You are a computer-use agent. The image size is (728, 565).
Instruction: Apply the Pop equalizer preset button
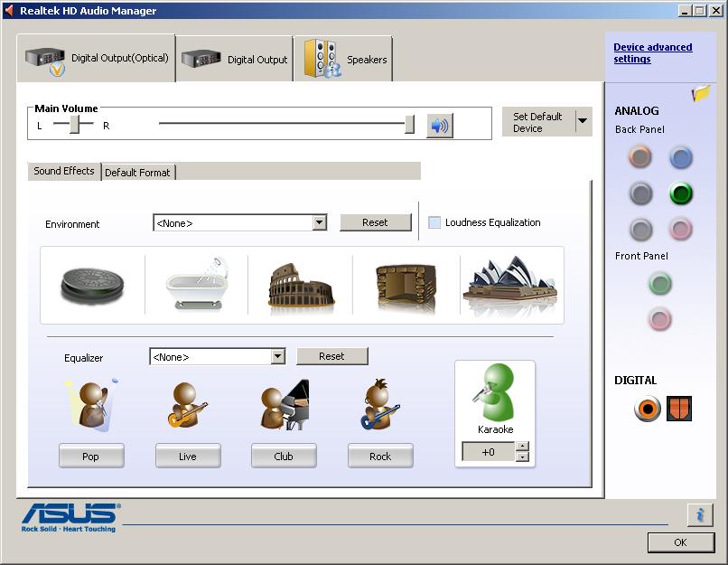coord(91,456)
